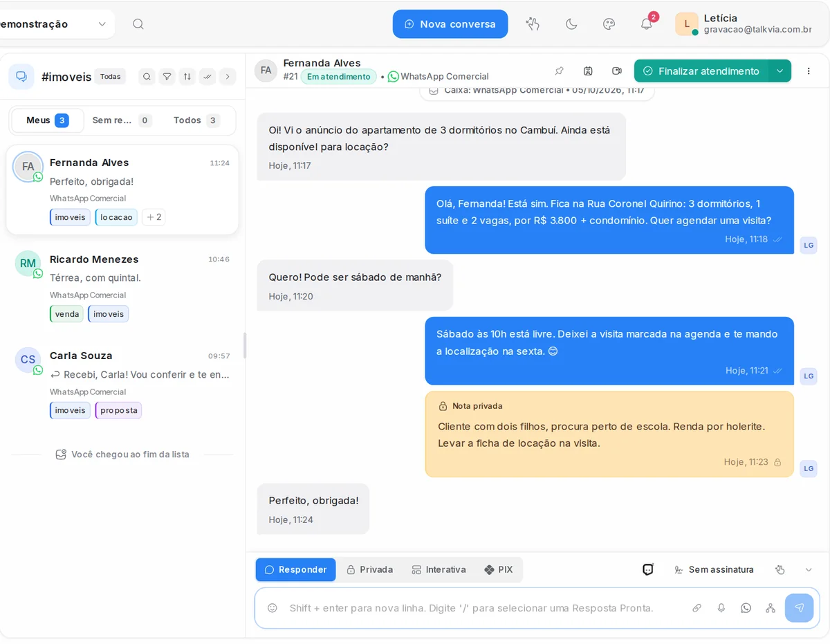Click the double-check mark-all icon in list header
830x644 pixels.
207,77
